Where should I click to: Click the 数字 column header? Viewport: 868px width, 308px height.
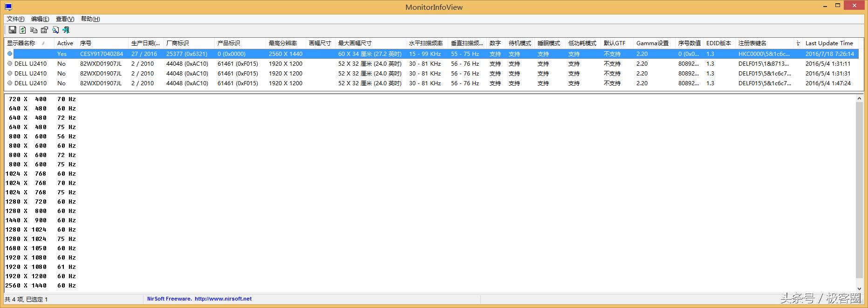(496, 43)
